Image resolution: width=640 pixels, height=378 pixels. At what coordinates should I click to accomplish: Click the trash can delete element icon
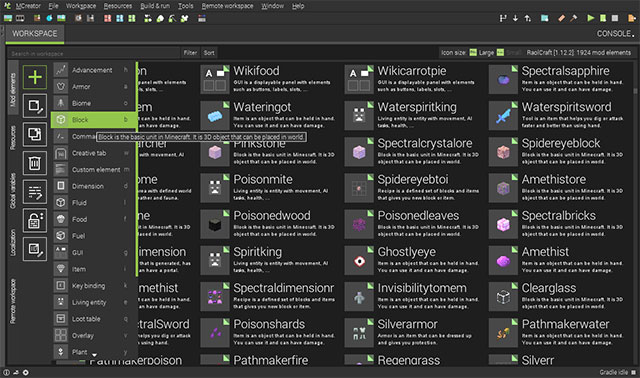click(x=35, y=163)
